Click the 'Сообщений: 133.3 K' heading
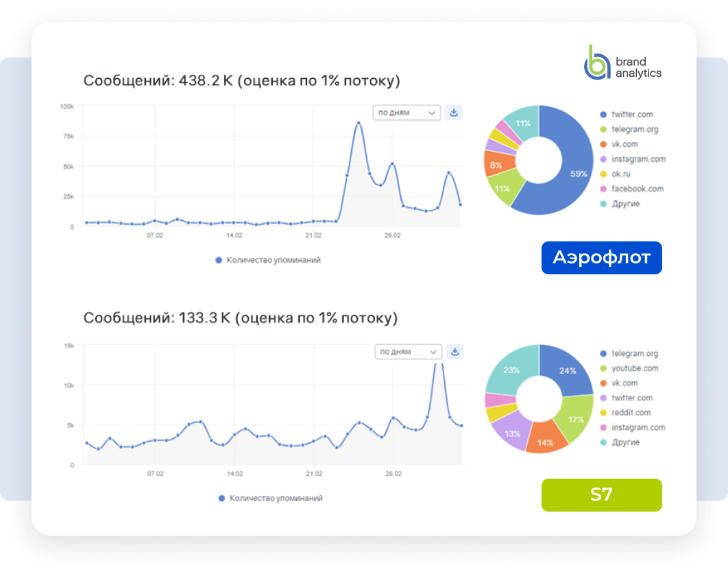The height and width of the screenshot is (574, 728). click(241, 318)
